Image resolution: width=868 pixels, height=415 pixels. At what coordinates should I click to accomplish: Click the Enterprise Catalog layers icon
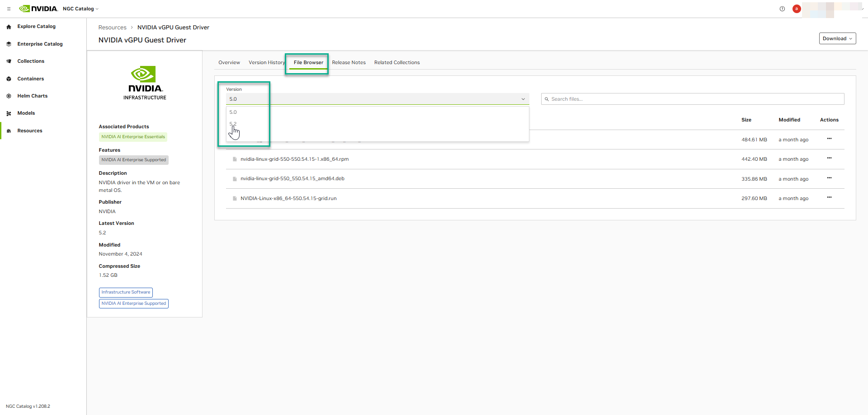9,44
